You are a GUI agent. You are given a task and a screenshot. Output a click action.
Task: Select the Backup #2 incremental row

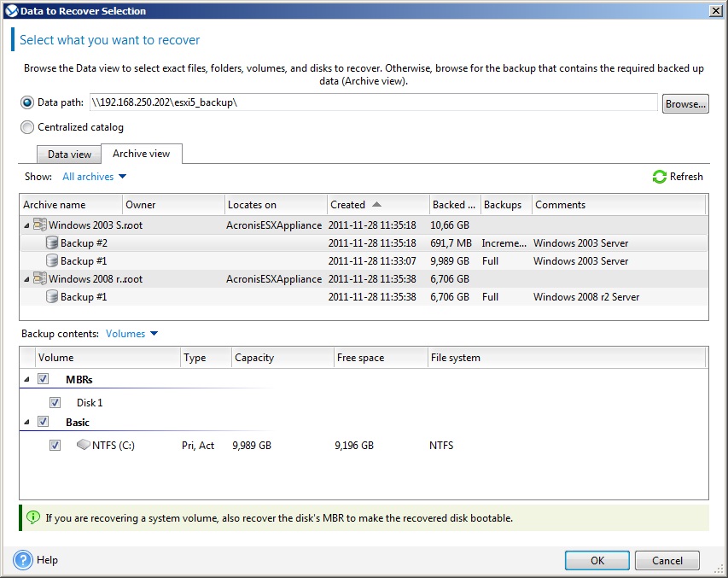click(x=364, y=243)
